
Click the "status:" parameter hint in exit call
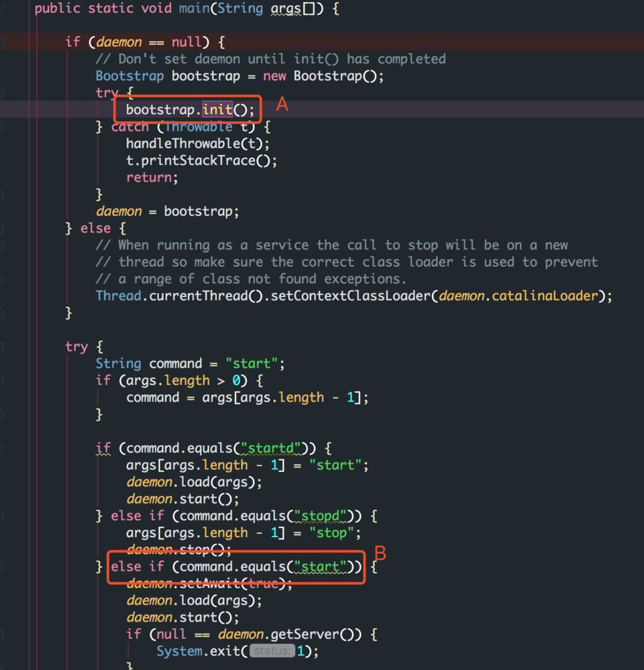[272, 651]
